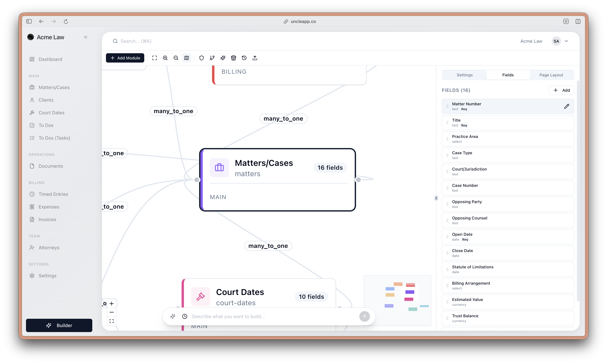Click the search input field
The width and height of the screenshot is (607, 364).
coord(136,41)
